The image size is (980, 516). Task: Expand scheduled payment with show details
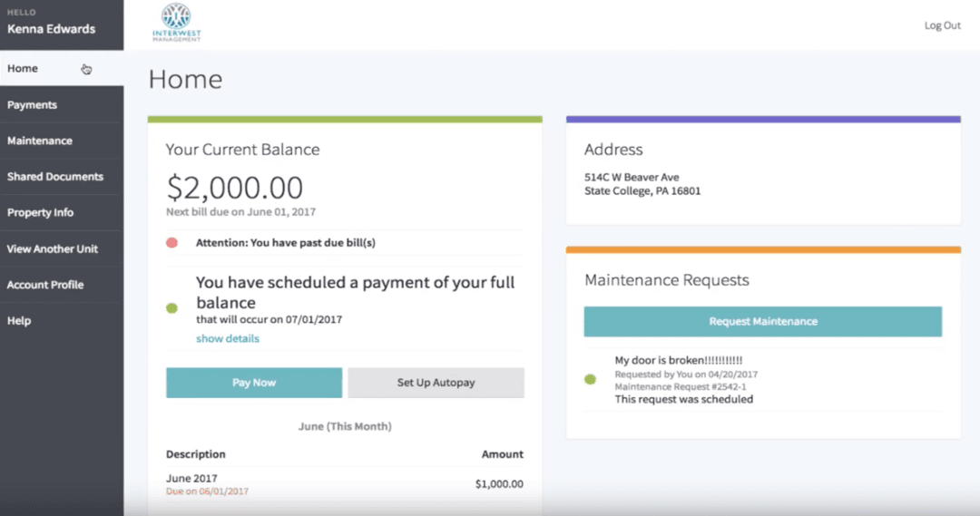pyautogui.click(x=228, y=338)
